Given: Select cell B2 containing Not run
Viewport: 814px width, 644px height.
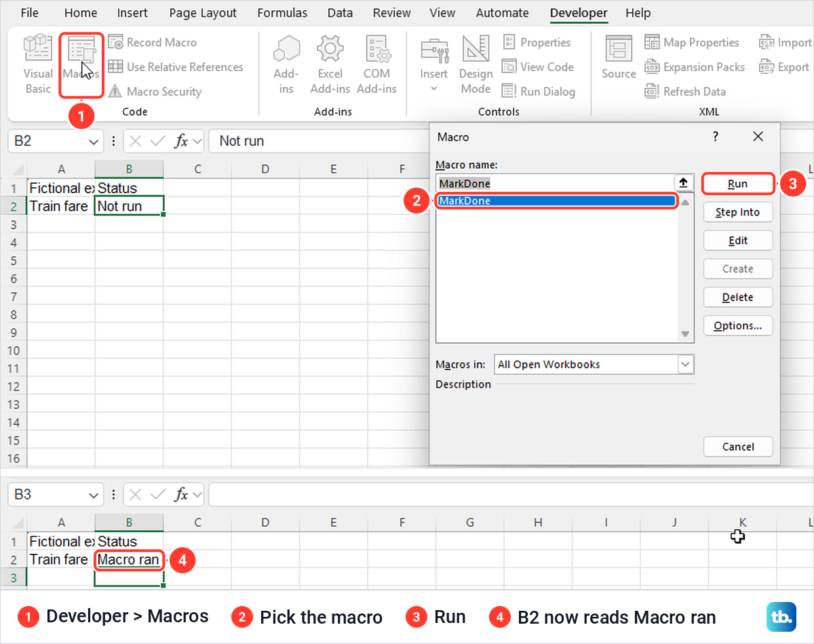Looking at the screenshot, I should [129, 206].
